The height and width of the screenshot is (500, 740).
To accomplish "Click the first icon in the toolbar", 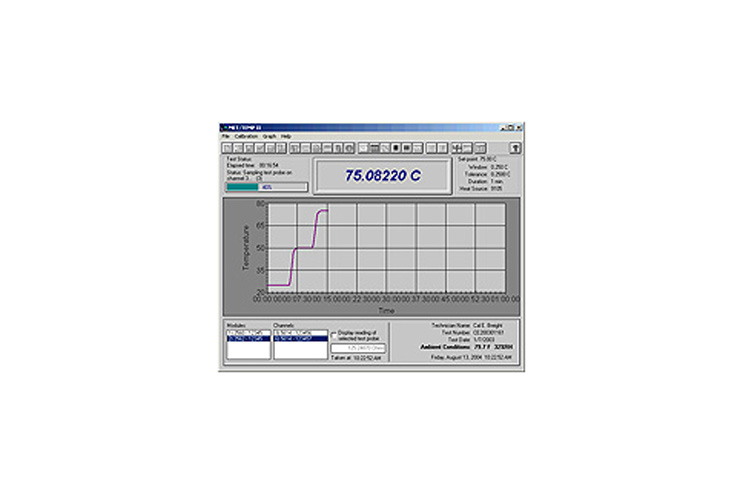I will [227, 146].
